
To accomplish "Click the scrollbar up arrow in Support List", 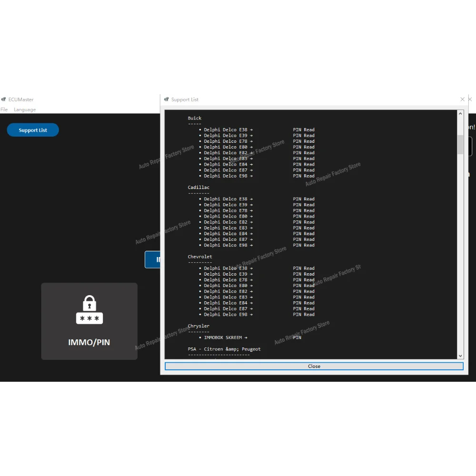I will click(460, 114).
